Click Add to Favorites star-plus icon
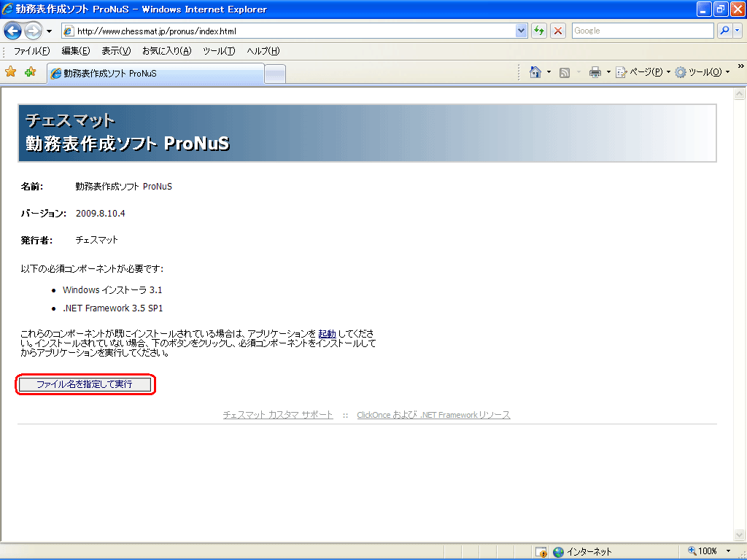Screen dimensions: 747x560 point(31,72)
